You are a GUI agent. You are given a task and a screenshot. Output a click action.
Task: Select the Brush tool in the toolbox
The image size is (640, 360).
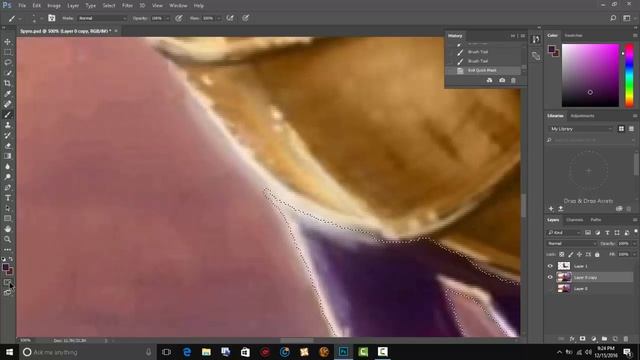pos(7,115)
